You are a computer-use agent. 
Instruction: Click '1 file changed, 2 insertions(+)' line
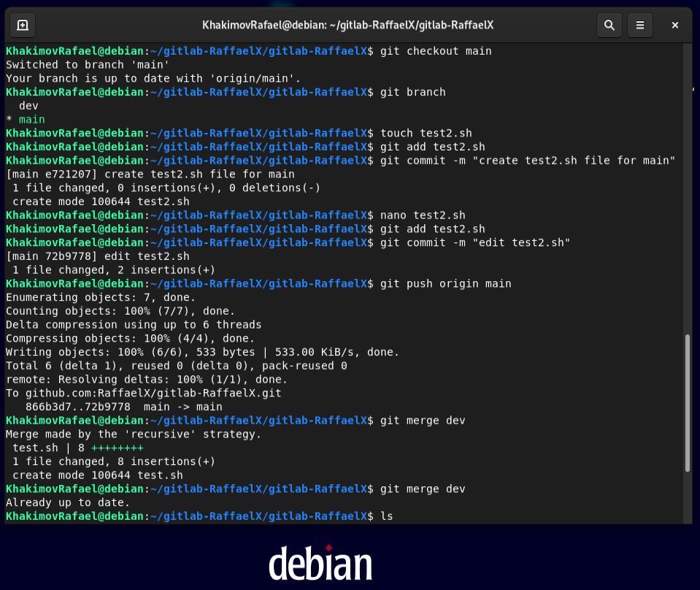click(x=114, y=270)
